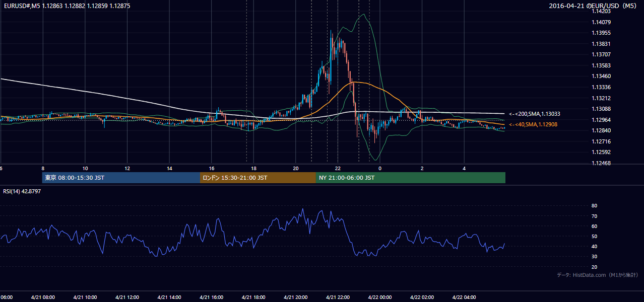Click the 4/21 22:00 time label

point(337,297)
